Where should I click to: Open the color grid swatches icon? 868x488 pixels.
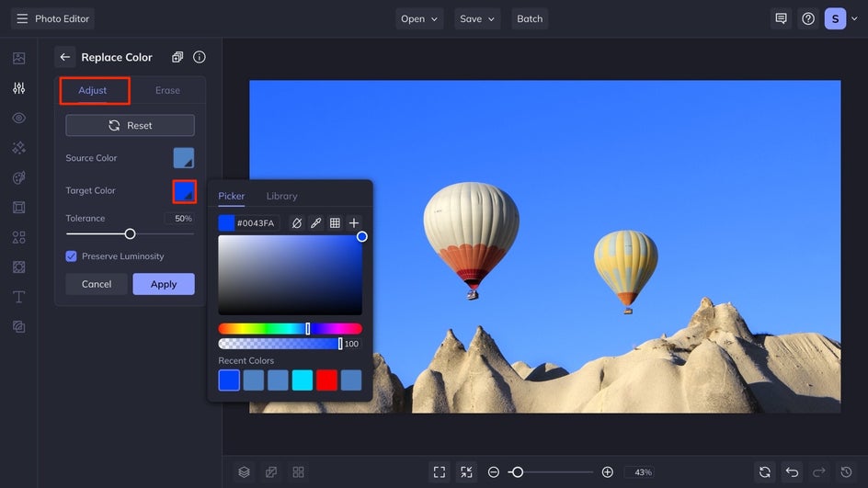(x=335, y=223)
